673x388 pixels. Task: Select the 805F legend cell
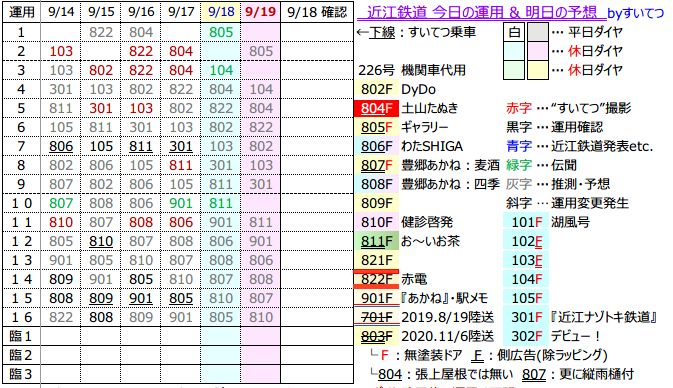[x=376, y=127]
